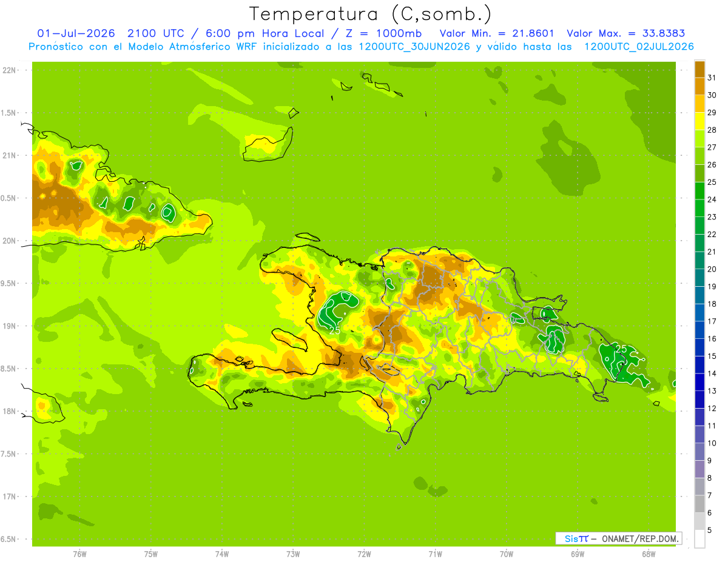
Task: Click the '25' colorbar scale label
Action: pyautogui.click(x=712, y=182)
